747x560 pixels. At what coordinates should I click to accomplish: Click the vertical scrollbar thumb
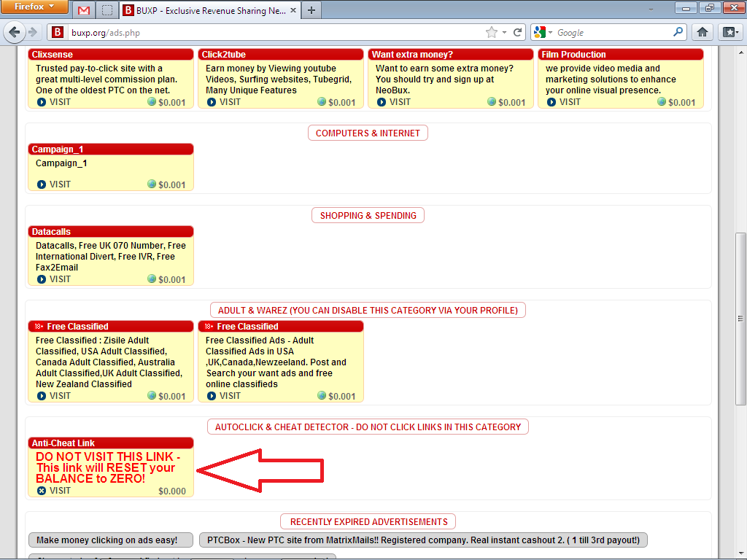tap(740, 318)
